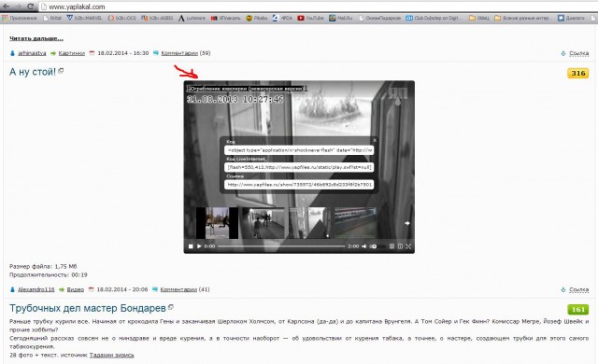Viewport: 598px width, 364px height.
Task: Open the Ссылка link beside Комментарии (59)
Action: coord(579,54)
